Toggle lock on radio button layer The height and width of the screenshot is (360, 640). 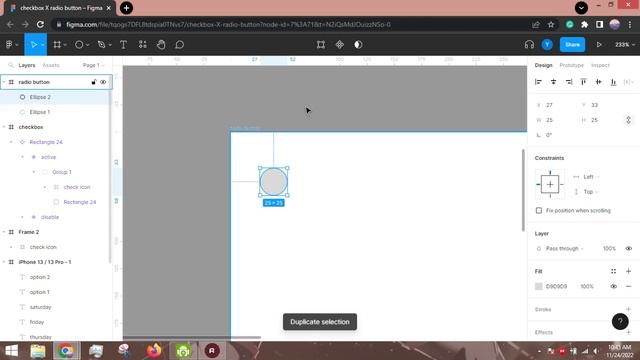click(94, 82)
